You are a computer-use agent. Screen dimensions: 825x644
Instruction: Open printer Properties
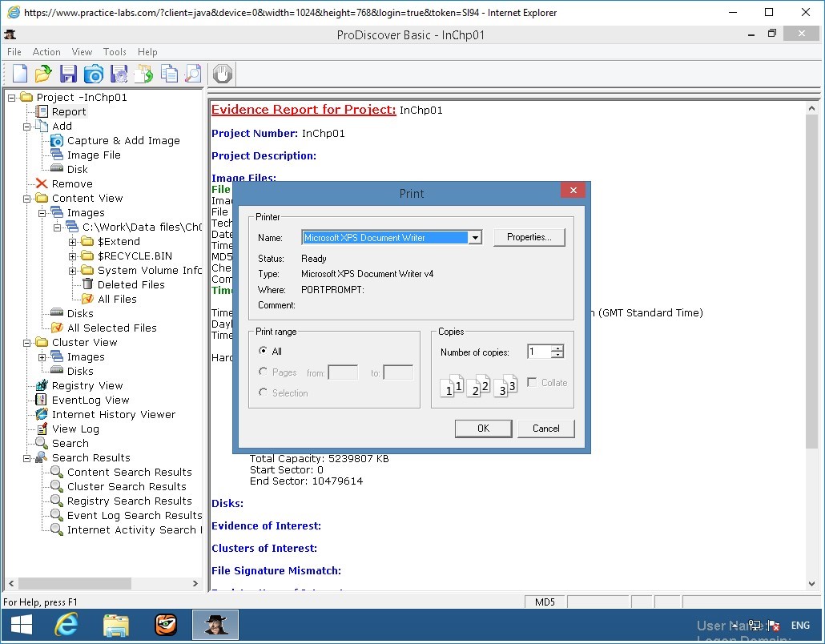pyautogui.click(x=529, y=237)
